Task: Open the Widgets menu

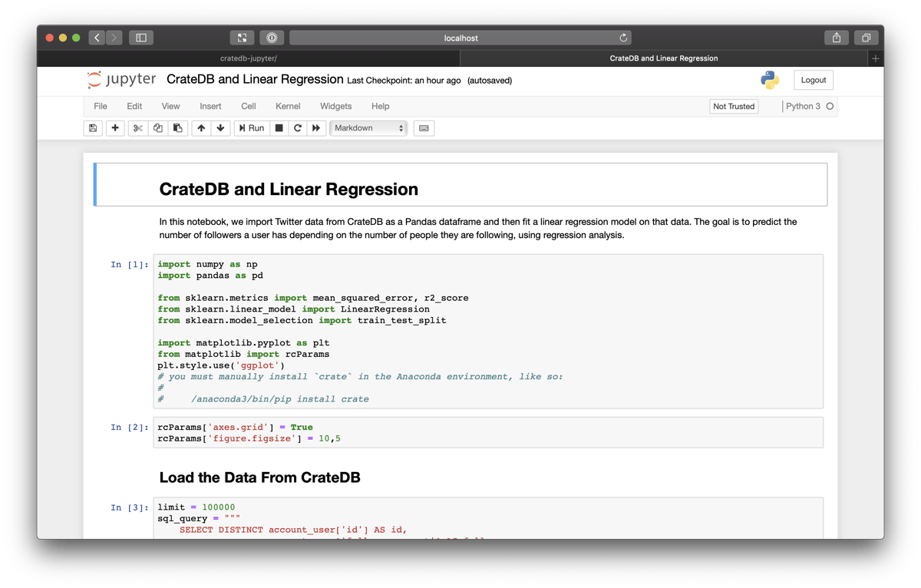Action: 335,106
